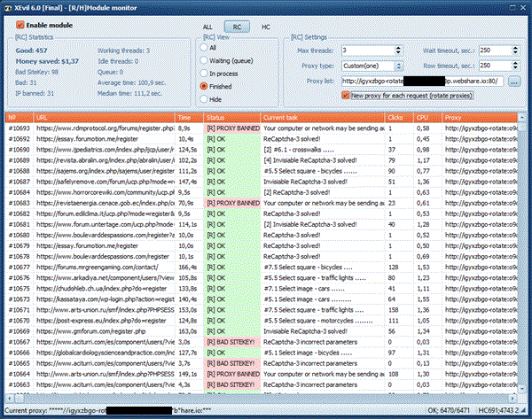Select row #10682 forum.edilclima.it
The image size is (532, 419).
coord(262,213)
